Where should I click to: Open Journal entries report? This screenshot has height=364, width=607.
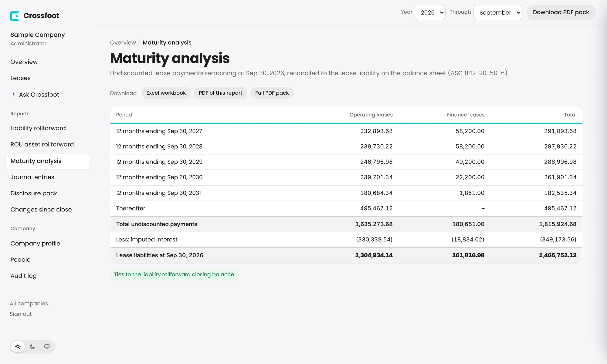click(x=32, y=177)
